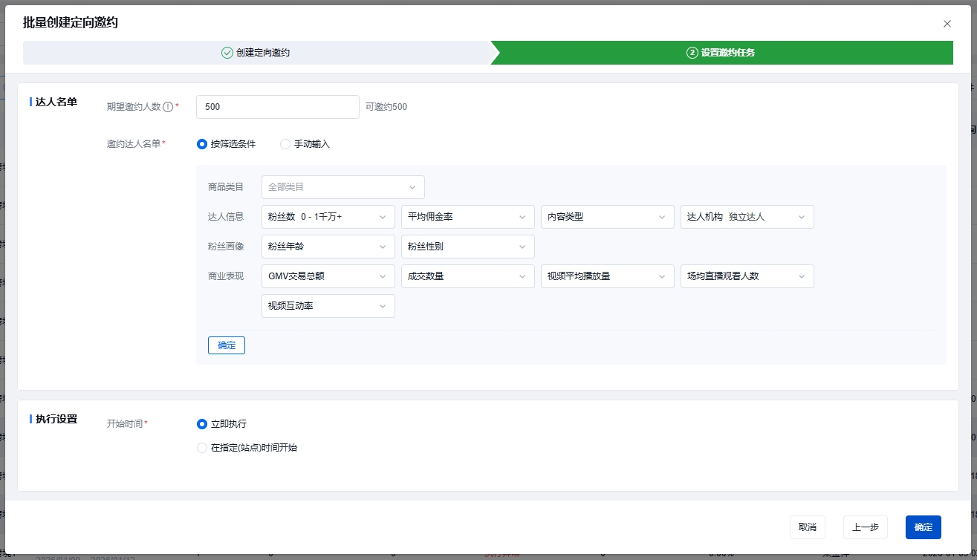This screenshot has width=977, height=560.
Task: Open the 平均佣金率 dropdown
Action: pyautogui.click(x=467, y=217)
